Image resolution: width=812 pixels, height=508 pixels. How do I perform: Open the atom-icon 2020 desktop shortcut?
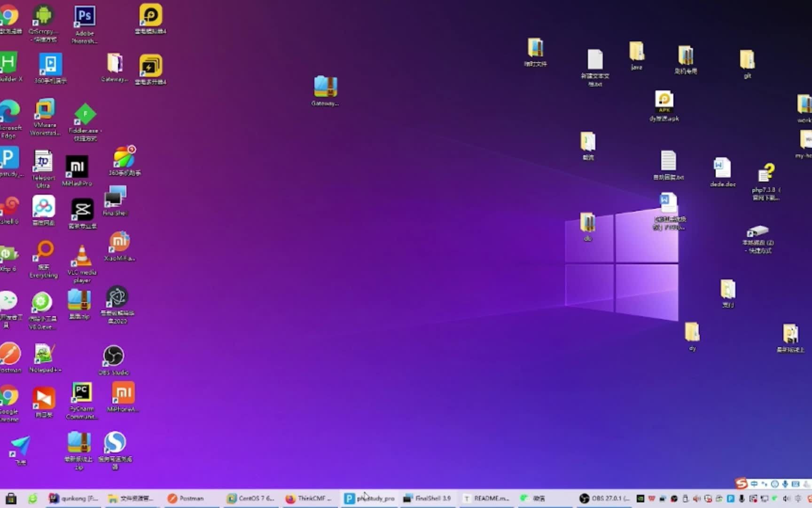pos(117,305)
